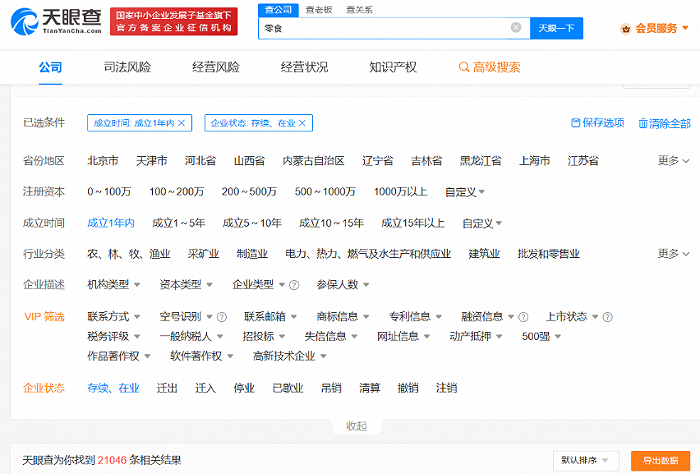Switch to the 知识产权 tab

coord(393,67)
